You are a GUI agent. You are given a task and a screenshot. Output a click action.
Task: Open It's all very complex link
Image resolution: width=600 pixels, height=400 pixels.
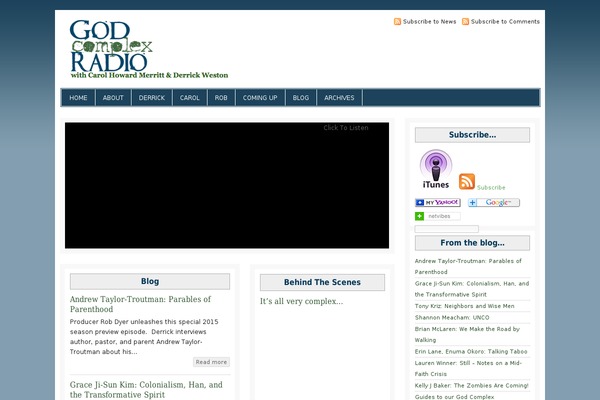point(302,301)
